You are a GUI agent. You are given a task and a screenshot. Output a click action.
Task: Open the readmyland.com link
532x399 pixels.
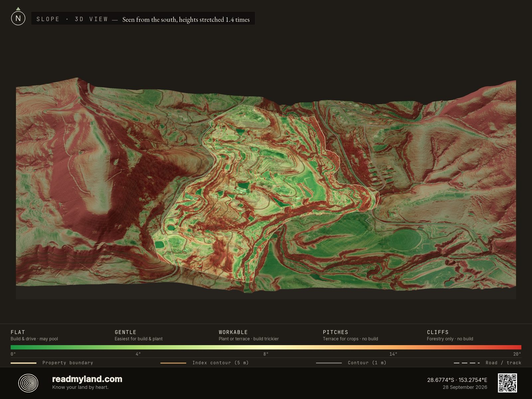coord(87,379)
